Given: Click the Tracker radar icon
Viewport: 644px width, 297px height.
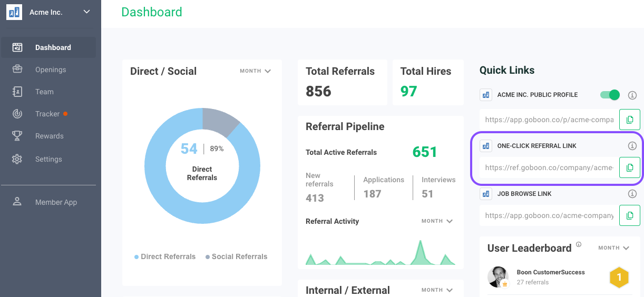Looking at the screenshot, I should point(17,114).
